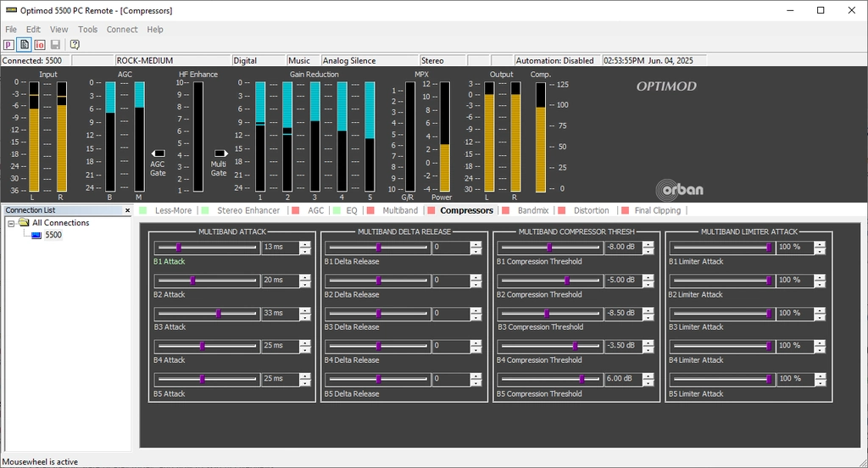Click the help question mark toolbar icon

[x=75, y=45]
